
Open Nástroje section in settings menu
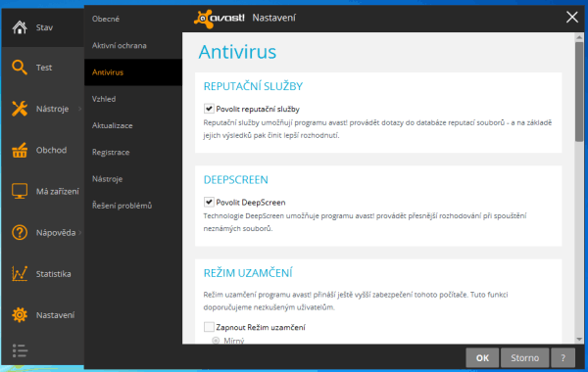[133, 179]
